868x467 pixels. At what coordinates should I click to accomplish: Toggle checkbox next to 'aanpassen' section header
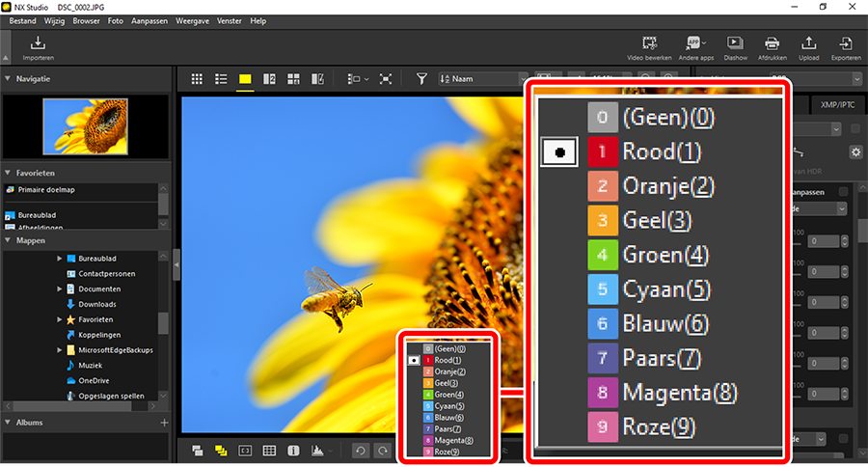coord(843,192)
